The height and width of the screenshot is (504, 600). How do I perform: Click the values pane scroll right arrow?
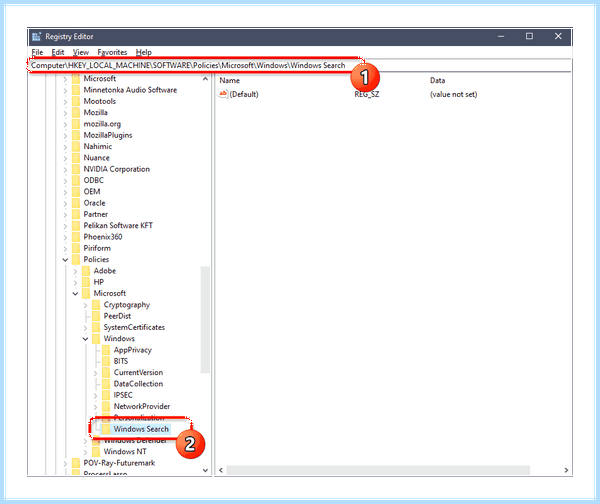click(x=566, y=470)
